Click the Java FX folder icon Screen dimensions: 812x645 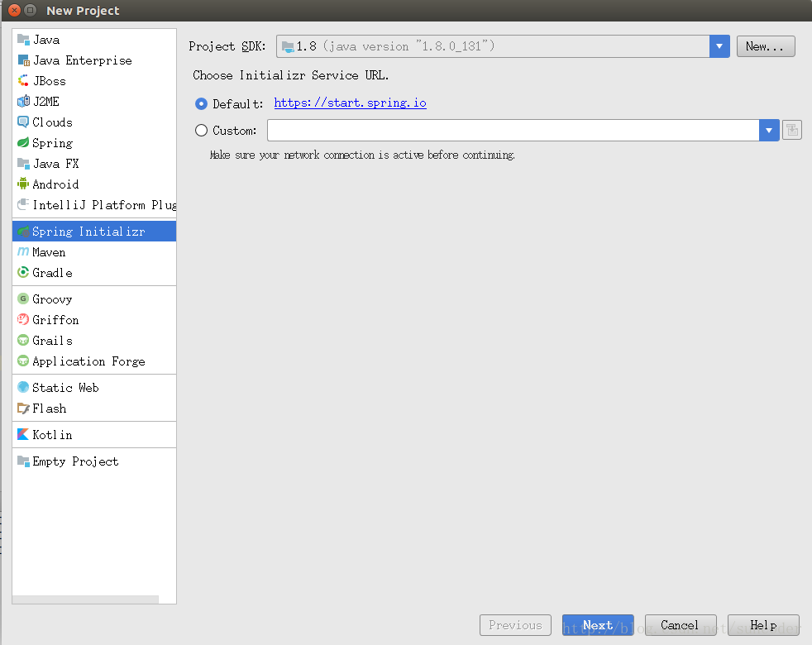[23, 164]
